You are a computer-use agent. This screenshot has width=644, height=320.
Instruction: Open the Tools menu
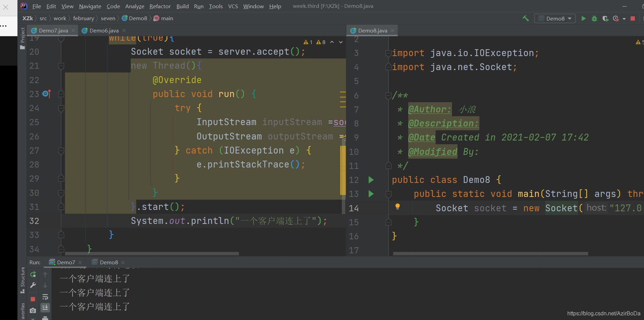(x=216, y=6)
